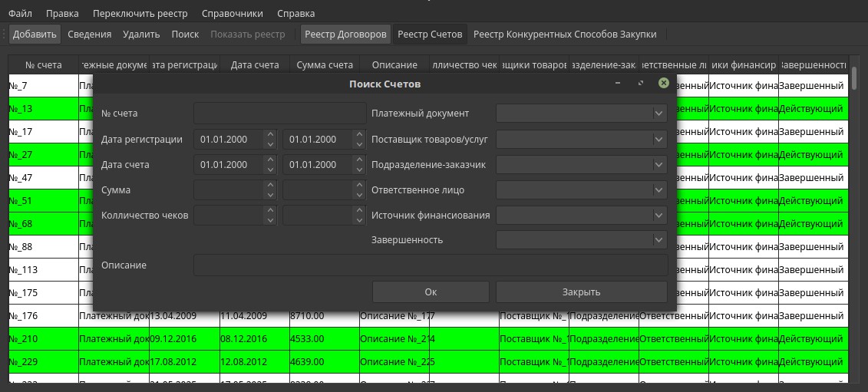This screenshot has width=868, height=392.
Task: Close the Поиск Счетов dialog with green X
Action: [663, 83]
